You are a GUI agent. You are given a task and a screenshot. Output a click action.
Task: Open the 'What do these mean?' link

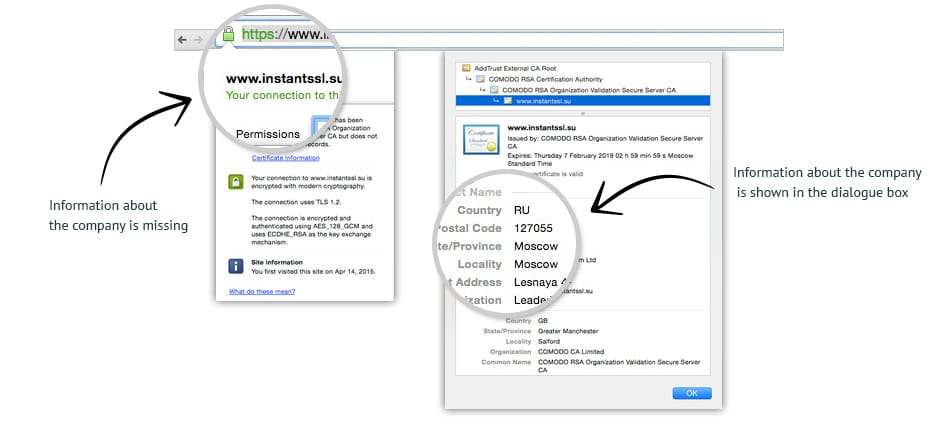tap(262, 292)
